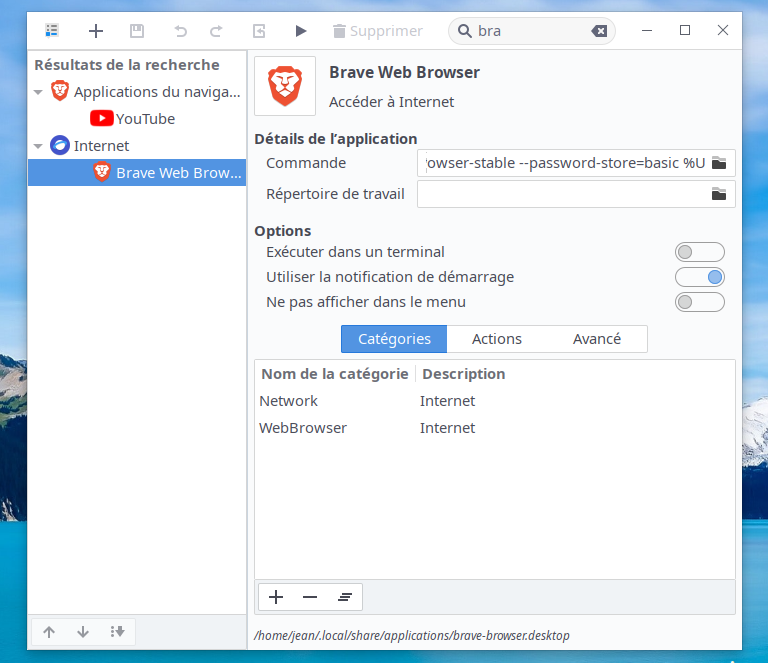Click the save launcher floppy icon
The width and height of the screenshot is (768, 663).
coord(137,31)
